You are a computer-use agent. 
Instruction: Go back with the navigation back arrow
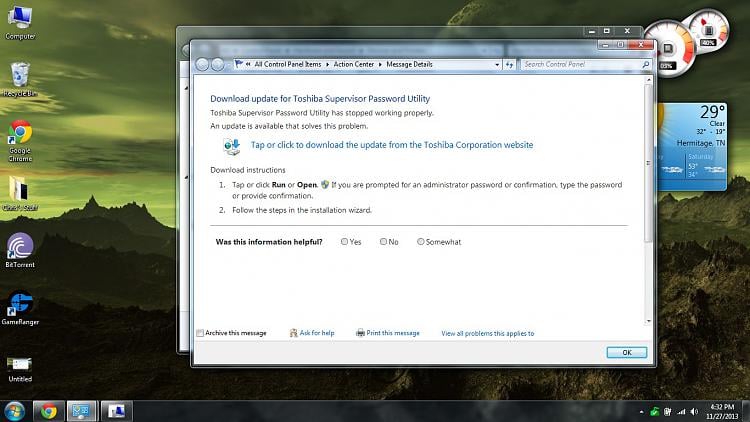[x=202, y=64]
